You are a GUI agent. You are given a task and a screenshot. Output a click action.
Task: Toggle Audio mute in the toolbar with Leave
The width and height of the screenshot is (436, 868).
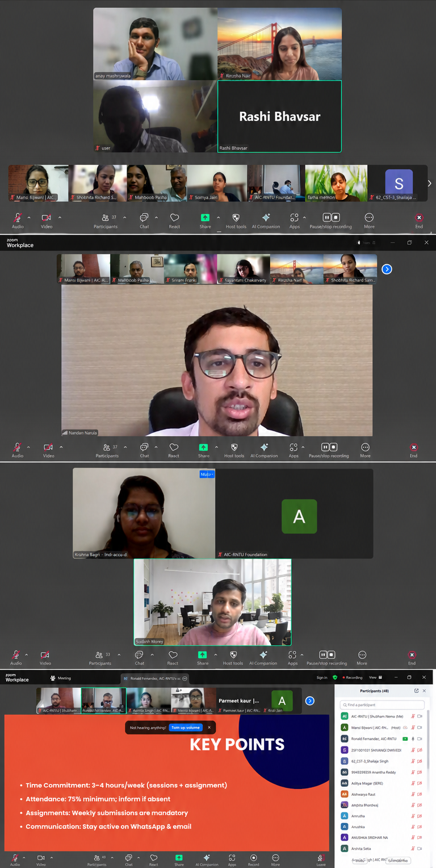tap(15, 859)
